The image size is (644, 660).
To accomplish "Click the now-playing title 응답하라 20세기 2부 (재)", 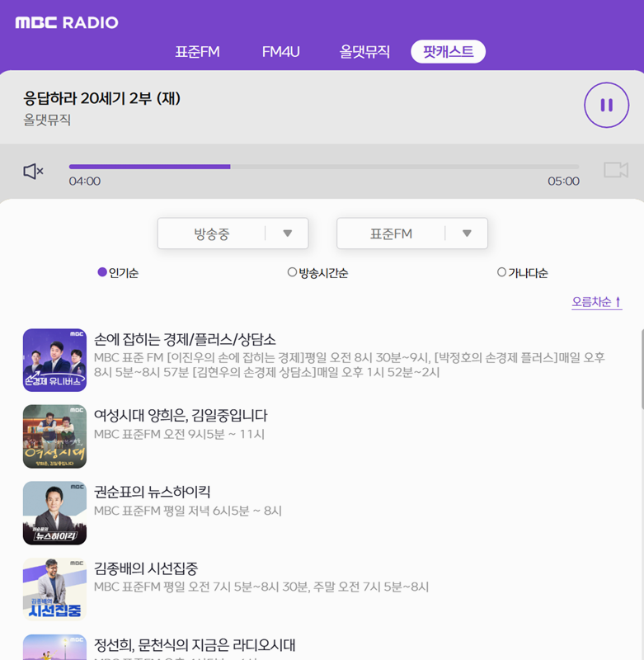I will 101,98.
